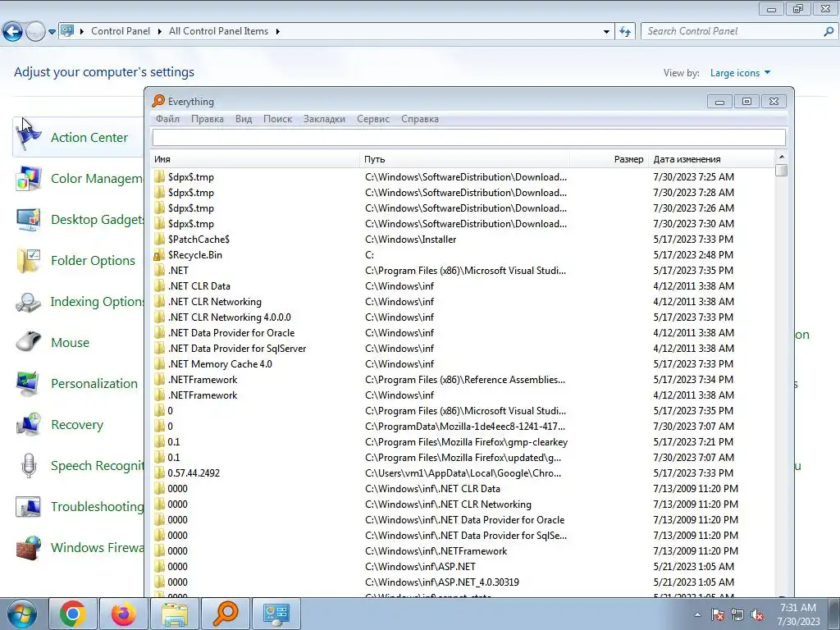Image resolution: width=840 pixels, height=630 pixels.
Task: Click folder icon of 0.57.44.2492 row
Action: 159,472
